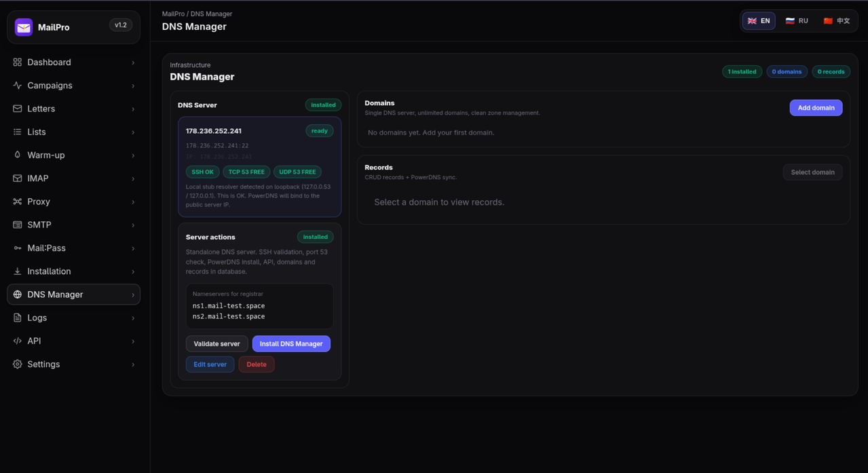The height and width of the screenshot is (473, 868).
Task: Click the MailPro envelope logo icon
Action: [x=24, y=27]
